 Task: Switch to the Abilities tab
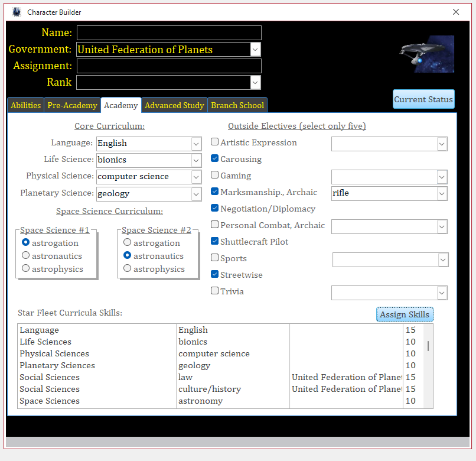[26, 106]
